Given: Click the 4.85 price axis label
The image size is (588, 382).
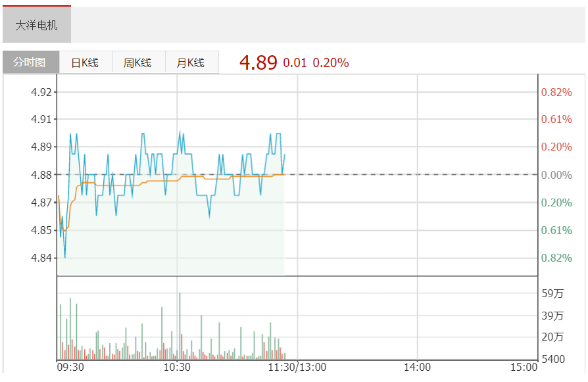Looking at the screenshot, I should 41,230.
